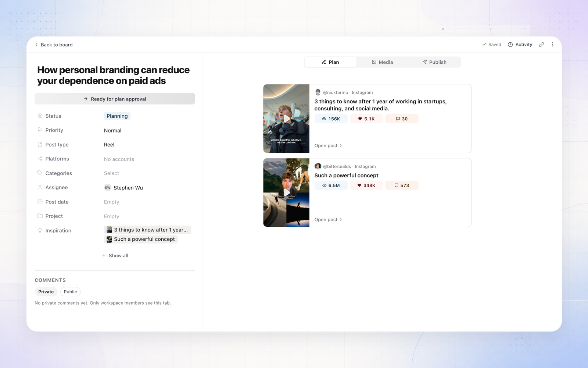Image resolution: width=588 pixels, height=368 pixels.
Task: Click Ready for plan approval button
Action: point(115,99)
